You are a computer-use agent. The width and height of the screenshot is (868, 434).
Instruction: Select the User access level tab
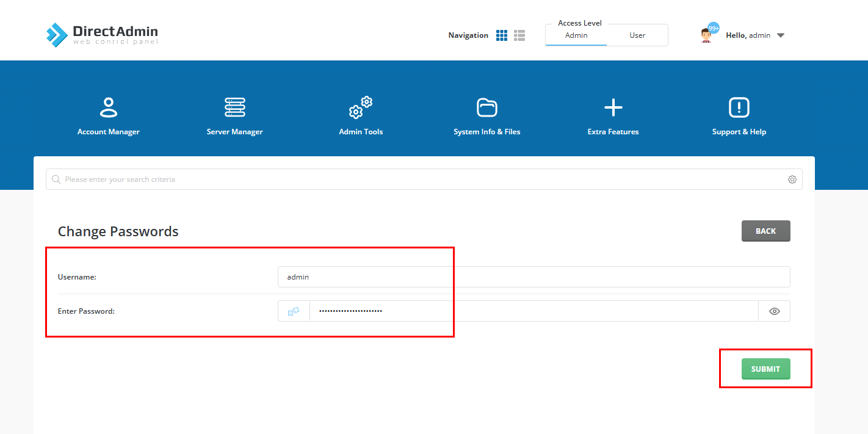point(637,35)
